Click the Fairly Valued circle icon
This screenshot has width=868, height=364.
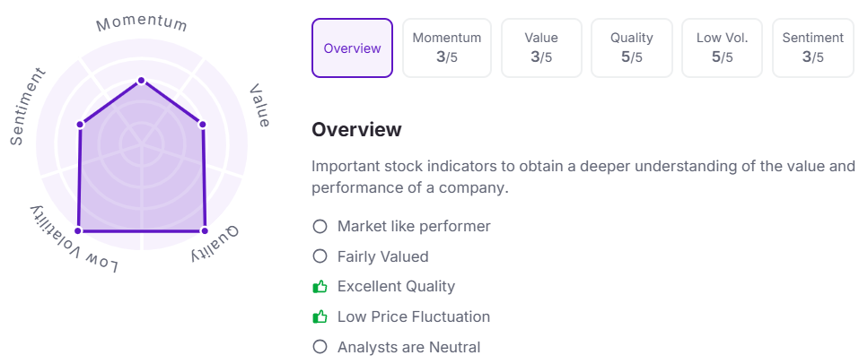click(320, 257)
